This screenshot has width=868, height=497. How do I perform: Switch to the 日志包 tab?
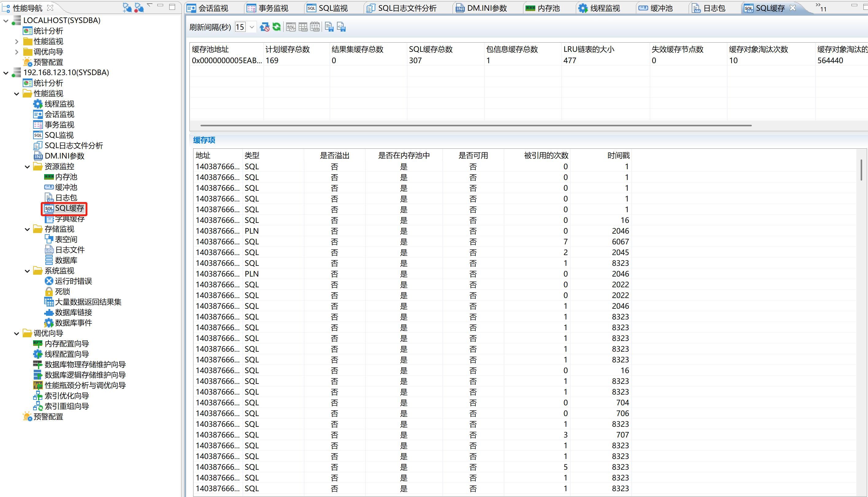(x=708, y=8)
